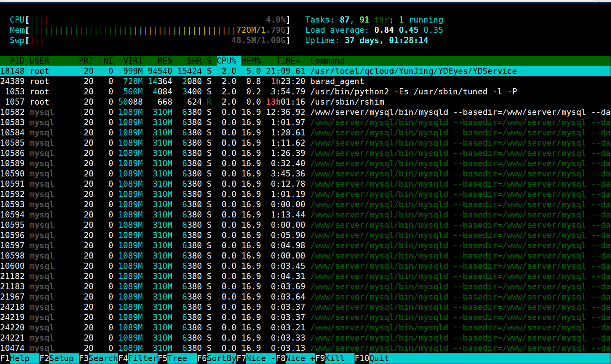
Task: Raise niceness using F8 Nice +
Action: pyautogui.click(x=295, y=358)
